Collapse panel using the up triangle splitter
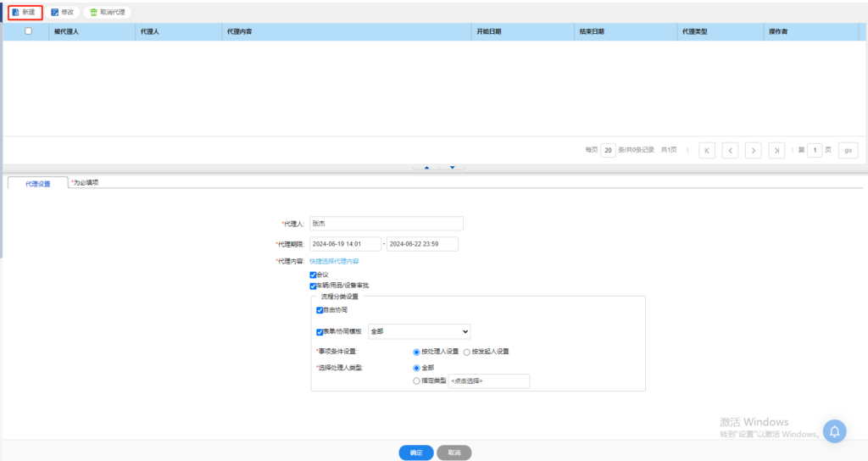Screen dimensions: 868x461 click(426, 168)
